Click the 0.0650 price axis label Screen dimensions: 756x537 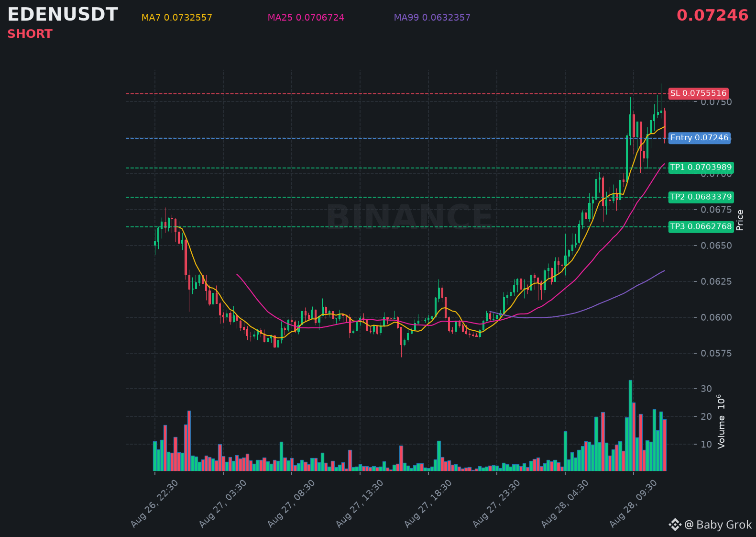(716, 246)
